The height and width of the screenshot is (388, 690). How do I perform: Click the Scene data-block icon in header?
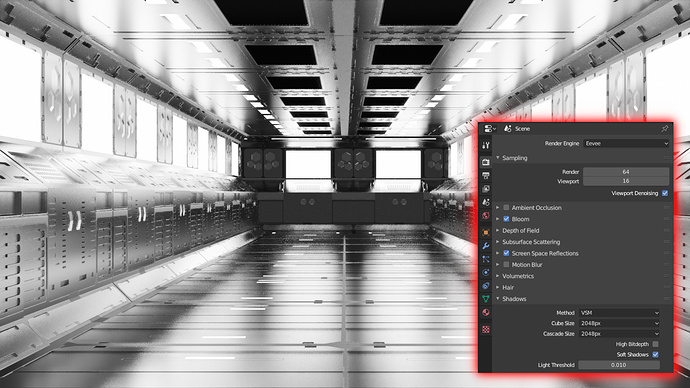coord(508,128)
